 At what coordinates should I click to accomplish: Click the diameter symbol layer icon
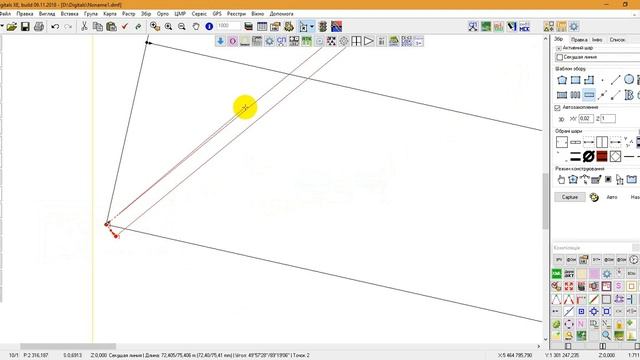click(588, 156)
